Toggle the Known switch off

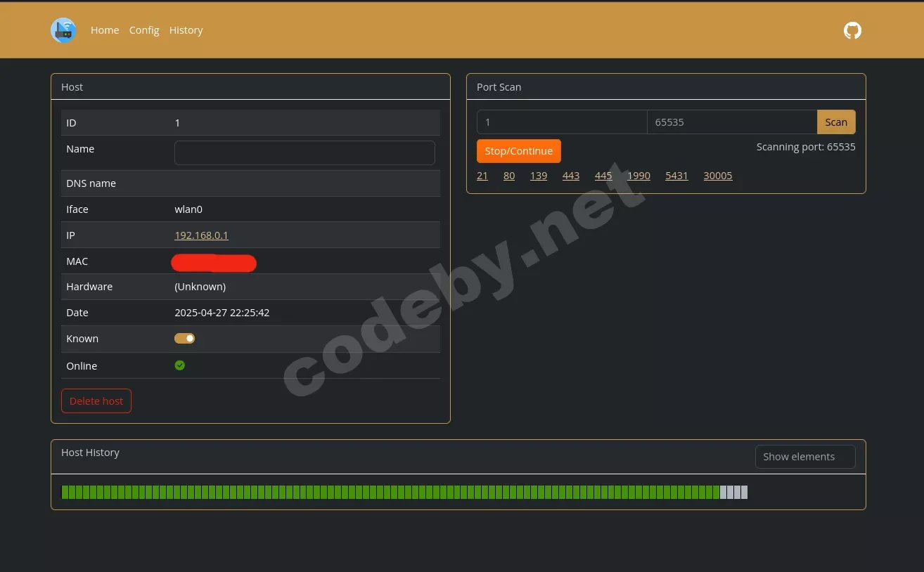pyautogui.click(x=184, y=338)
